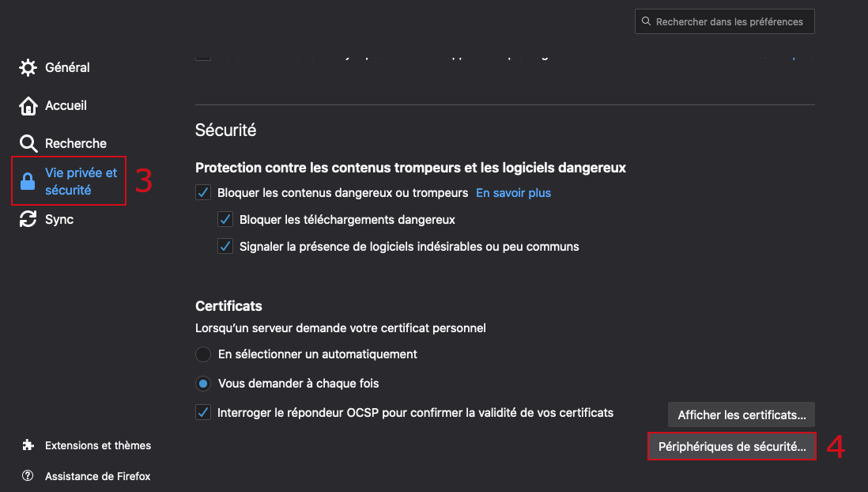The height and width of the screenshot is (492, 868).
Task: Follow the En savoir plus link
Action: 513,193
